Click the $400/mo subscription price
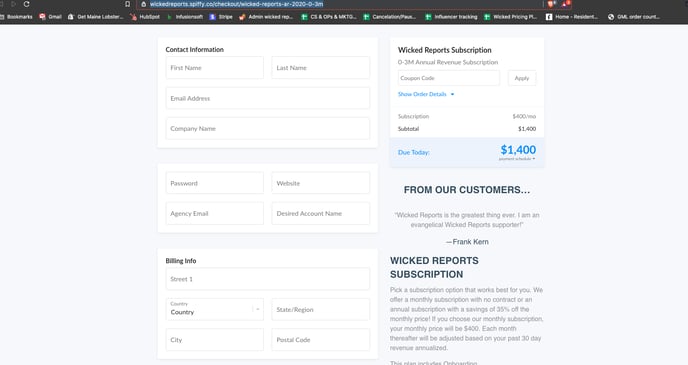Screen dimensions: 688x365 coord(524,116)
